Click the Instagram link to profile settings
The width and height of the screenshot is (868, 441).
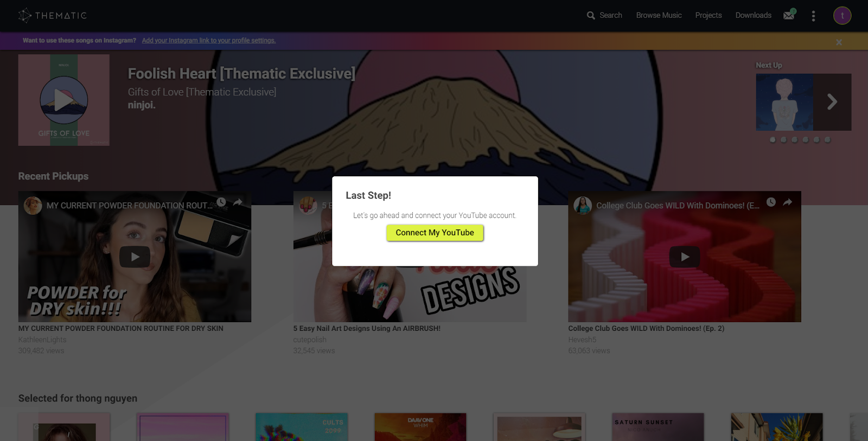pos(208,40)
